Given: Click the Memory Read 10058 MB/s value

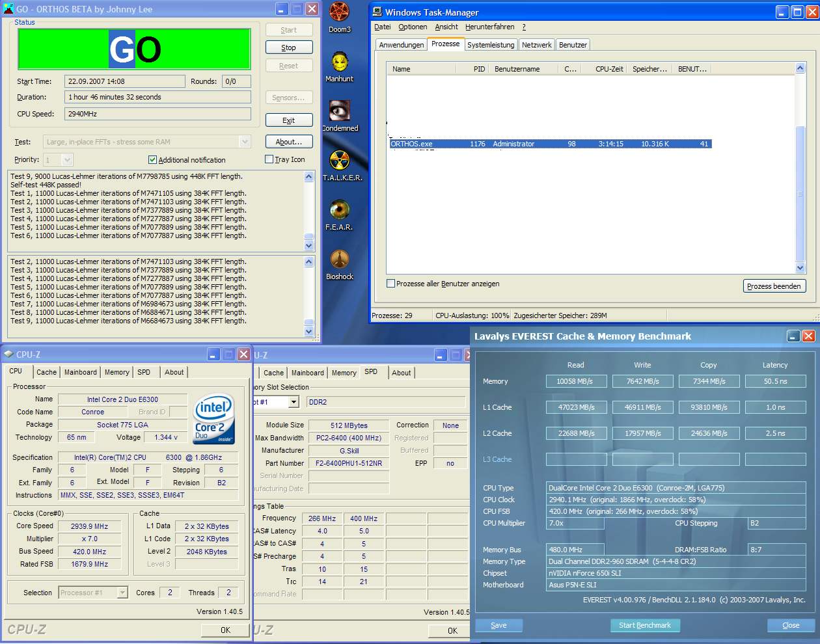Looking at the screenshot, I should coord(576,381).
